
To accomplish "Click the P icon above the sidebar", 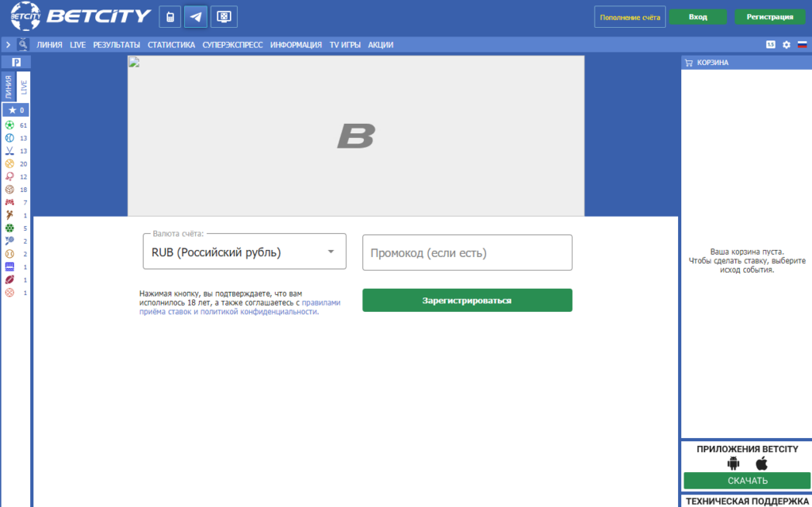I will click(x=16, y=62).
